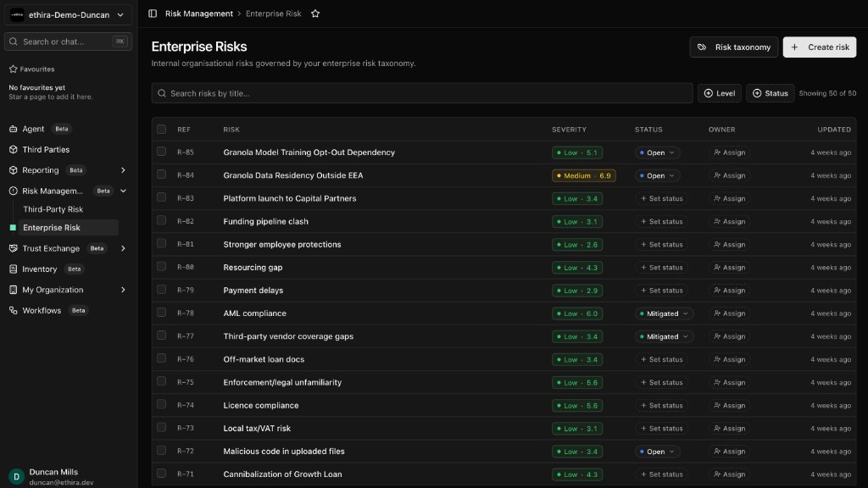
Task: Click the Agent robot icon in sidebar
Action: click(14, 129)
